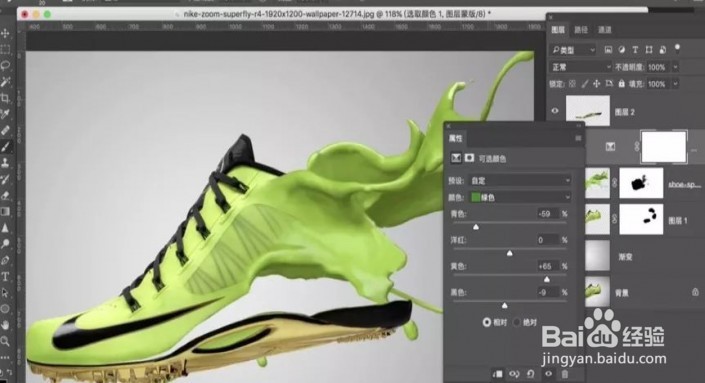This screenshot has height=383, width=705.
Task: Click the masks button in Properties panel
Action: [x=469, y=158]
